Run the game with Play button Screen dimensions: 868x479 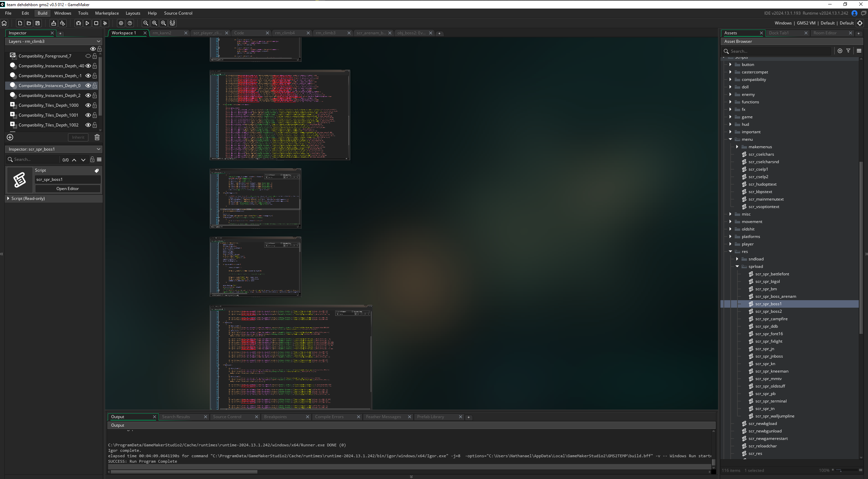(87, 23)
